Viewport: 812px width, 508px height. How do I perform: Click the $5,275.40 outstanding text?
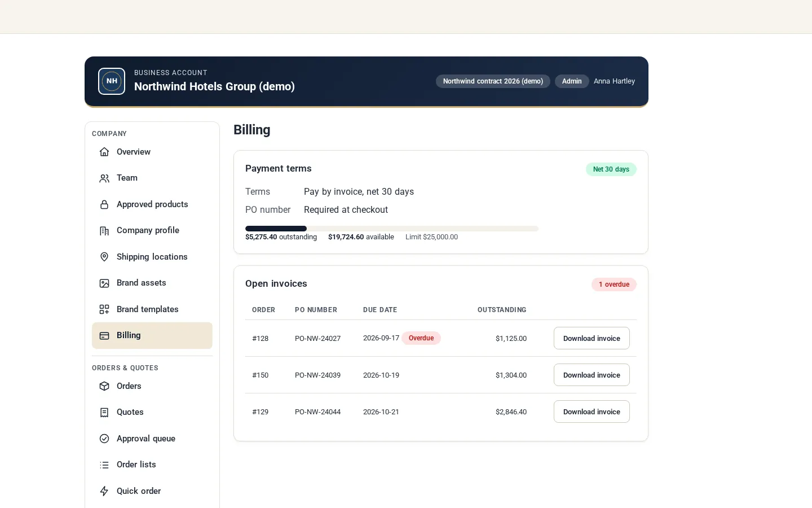281,237
